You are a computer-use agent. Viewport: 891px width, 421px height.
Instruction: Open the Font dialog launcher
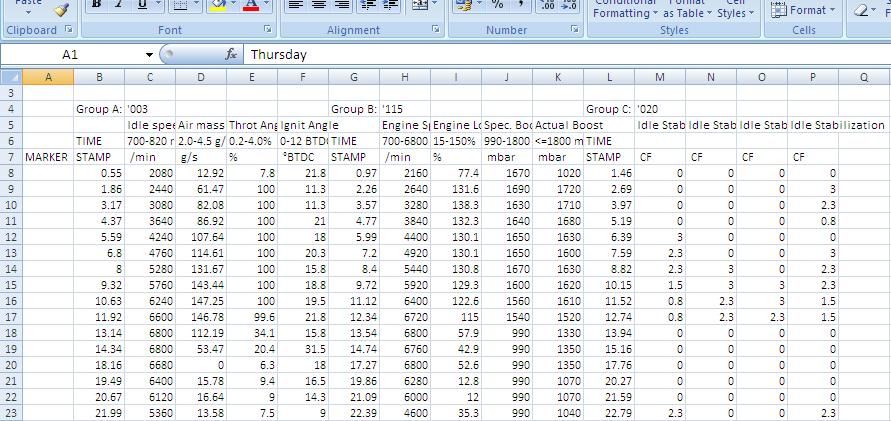click(x=269, y=30)
